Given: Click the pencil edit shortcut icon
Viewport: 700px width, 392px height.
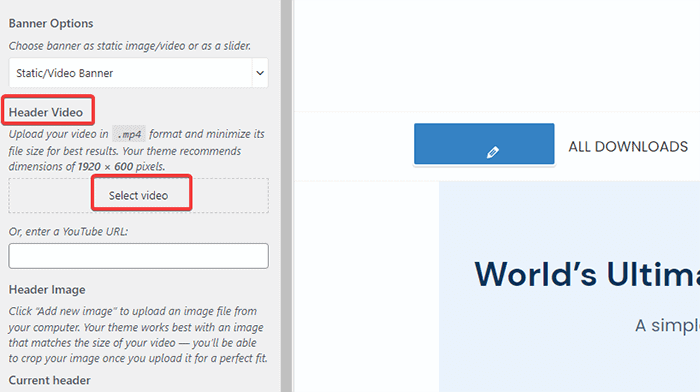Looking at the screenshot, I should click(492, 152).
